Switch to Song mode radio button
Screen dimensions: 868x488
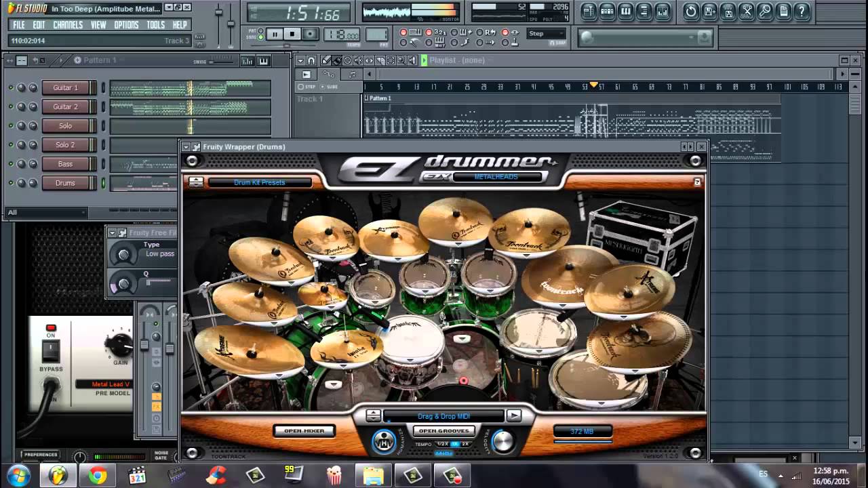(261, 37)
